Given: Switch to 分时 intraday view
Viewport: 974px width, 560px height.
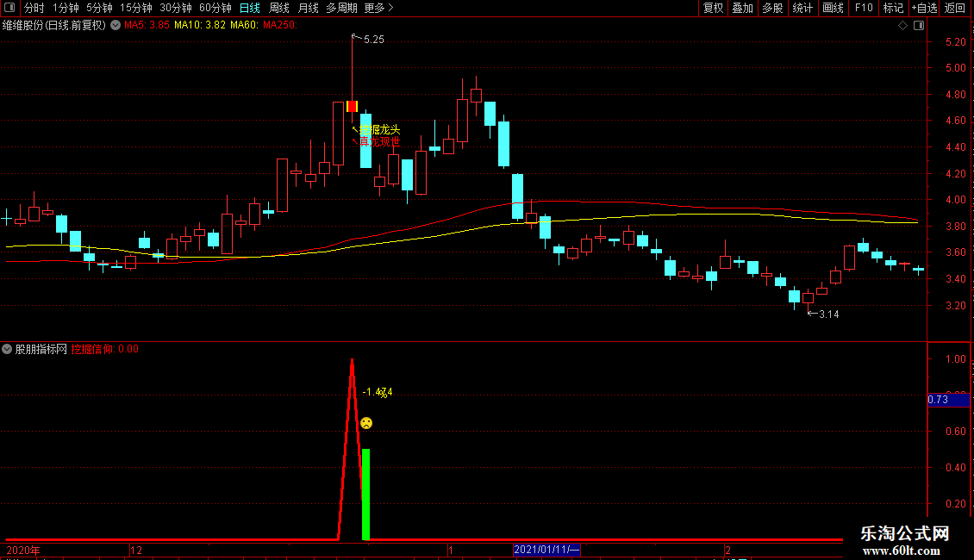Looking at the screenshot, I should [34, 8].
